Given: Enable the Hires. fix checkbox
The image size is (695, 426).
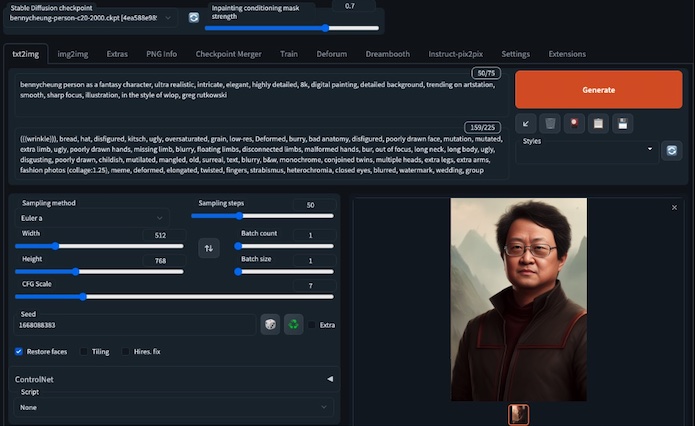Looking at the screenshot, I should click(x=126, y=352).
